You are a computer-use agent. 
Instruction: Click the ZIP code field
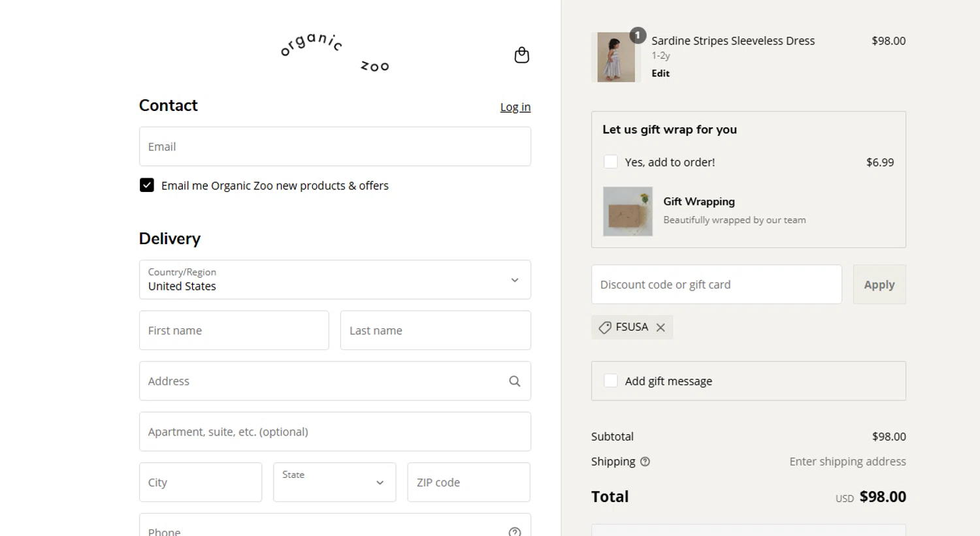pos(469,482)
